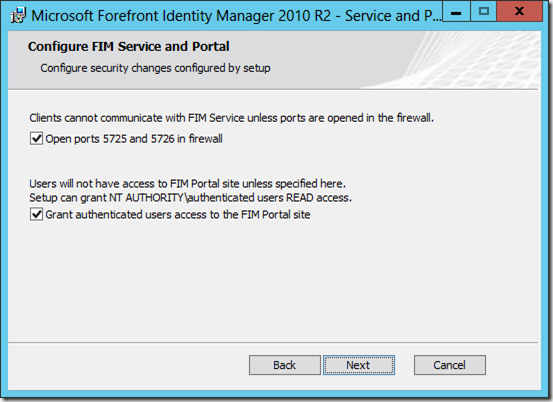The height and width of the screenshot is (402, 553).
Task: Click the 'Setup can grant NT AUTHORITY' line
Action: pyautogui.click(x=190, y=198)
